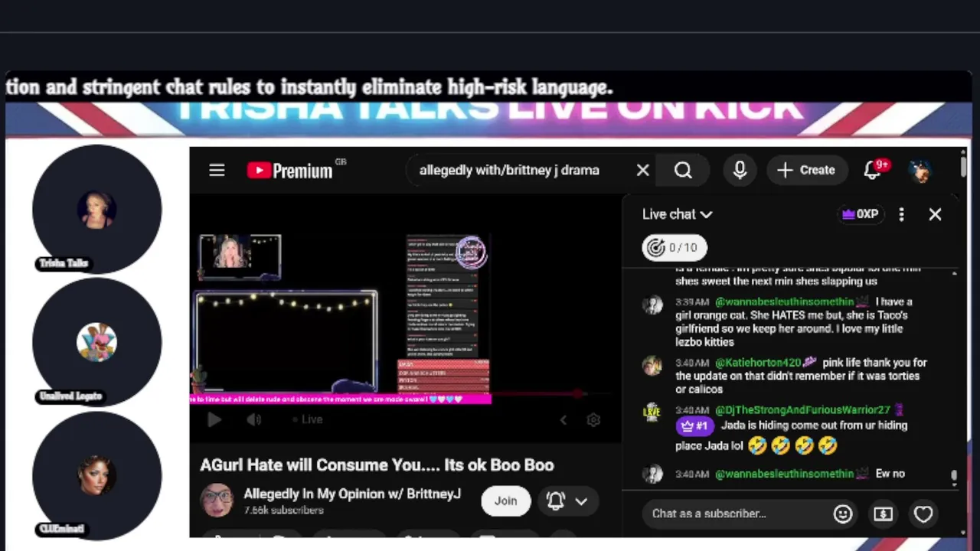Send a heart reaction in chat

(923, 514)
